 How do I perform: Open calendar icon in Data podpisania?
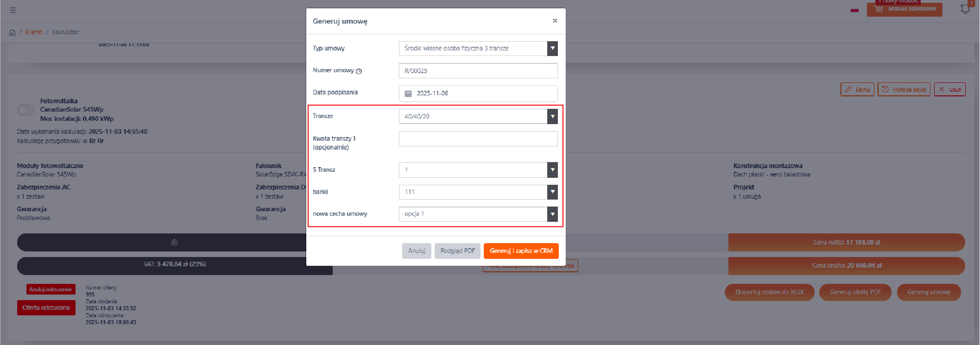(x=408, y=94)
